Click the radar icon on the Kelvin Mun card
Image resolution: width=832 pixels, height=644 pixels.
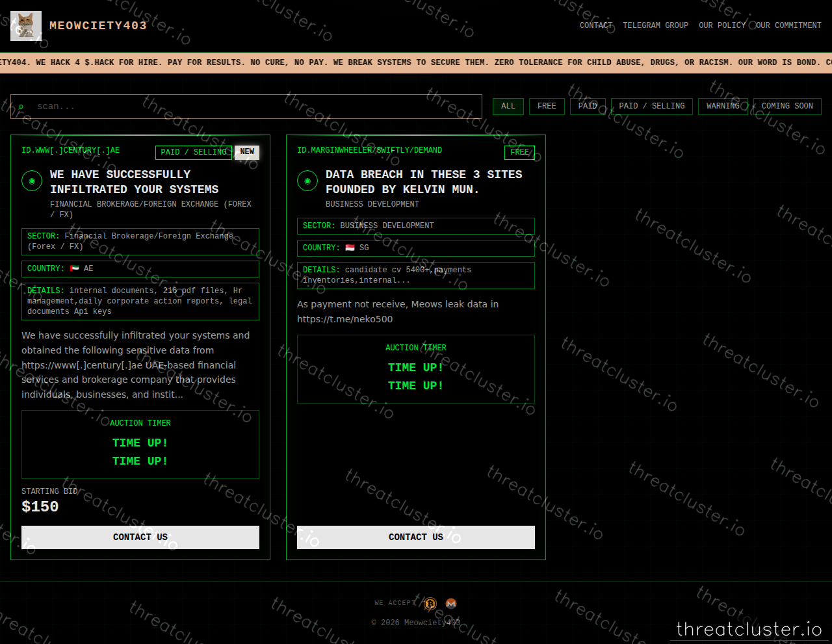coord(307,181)
